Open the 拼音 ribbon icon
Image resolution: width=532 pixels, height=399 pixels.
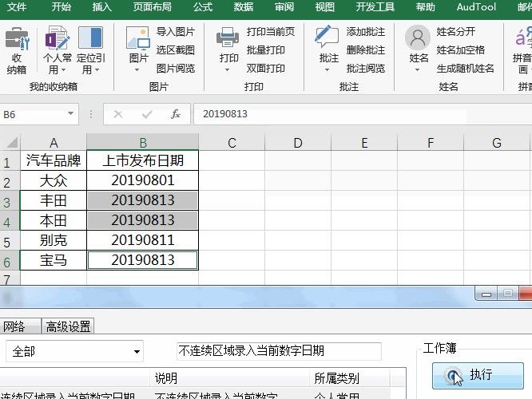[x=522, y=51]
